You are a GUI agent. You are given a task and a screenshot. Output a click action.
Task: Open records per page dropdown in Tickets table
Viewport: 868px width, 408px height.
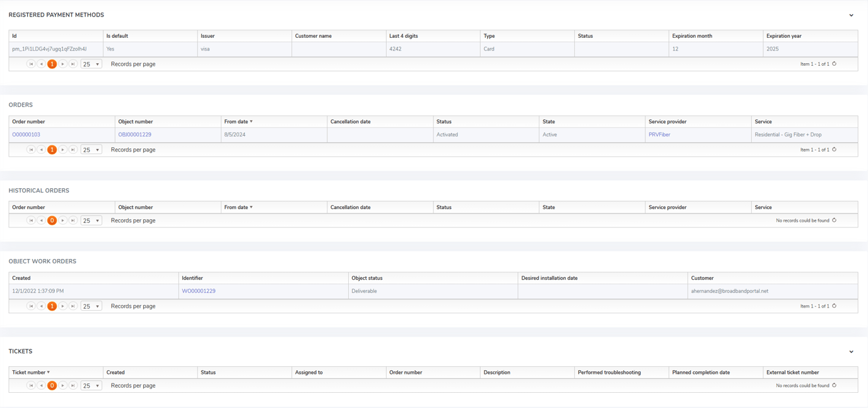click(x=91, y=385)
